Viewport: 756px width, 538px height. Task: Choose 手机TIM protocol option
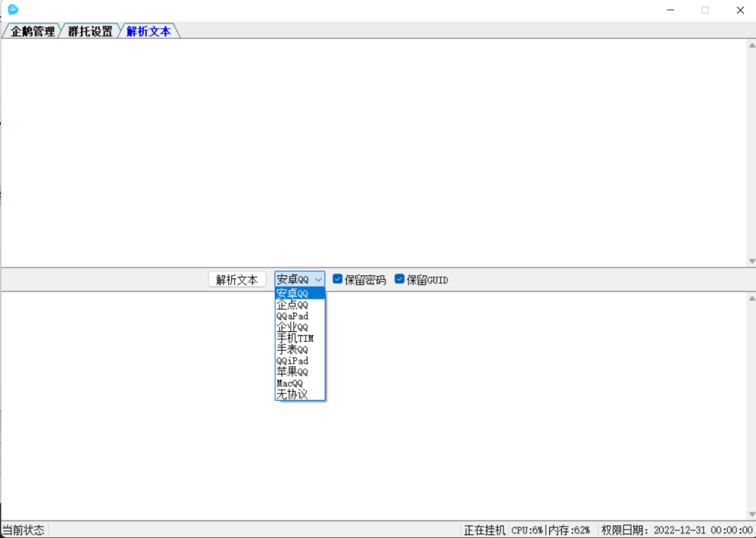pos(299,338)
